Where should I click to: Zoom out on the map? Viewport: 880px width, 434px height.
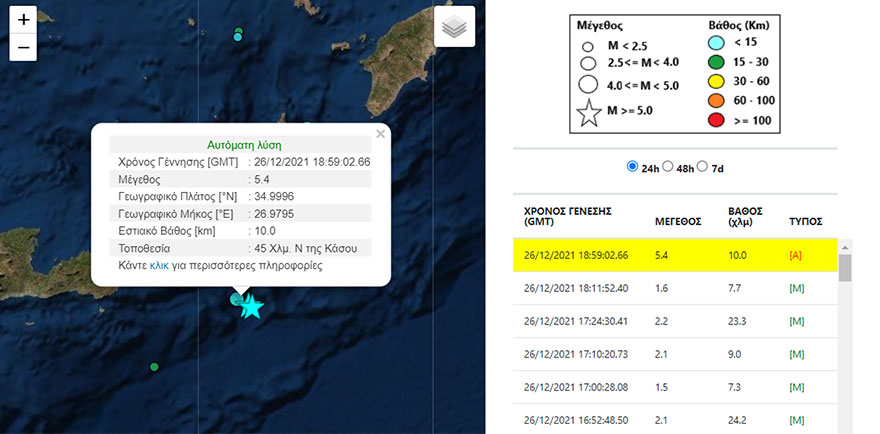click(24, 47)
